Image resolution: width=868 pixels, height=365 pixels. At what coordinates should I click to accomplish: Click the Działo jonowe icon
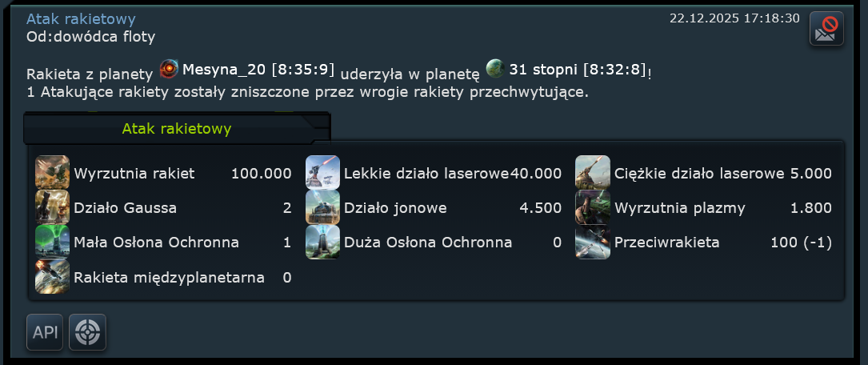(322, 207)
